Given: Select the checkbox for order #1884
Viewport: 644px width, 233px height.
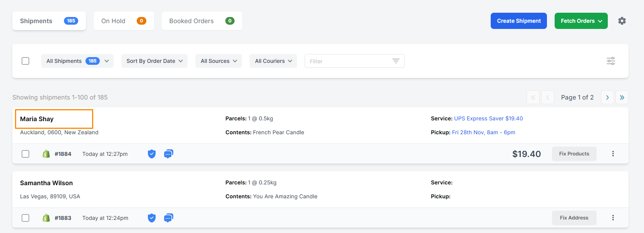Looking at the screenshot, I should 25,154.
